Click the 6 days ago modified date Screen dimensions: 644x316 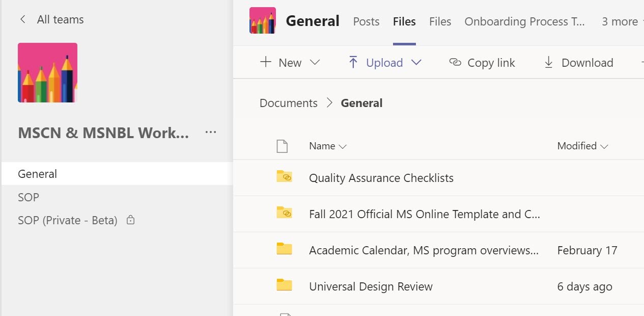pos(585,286)
